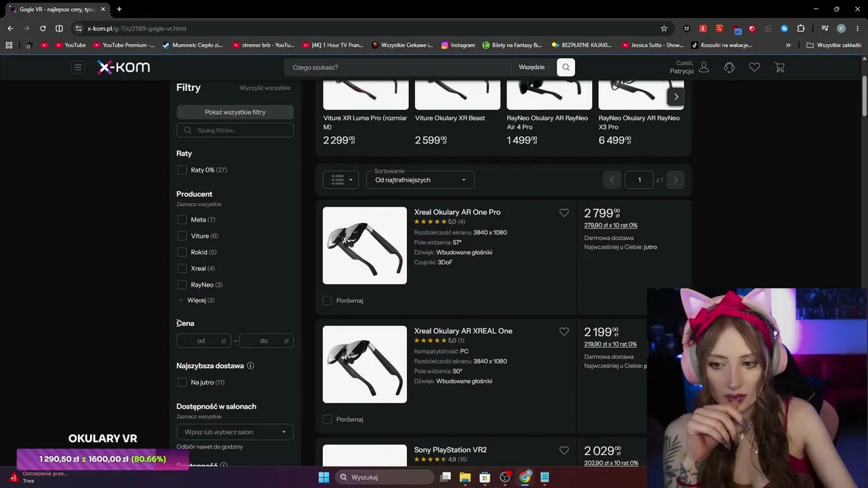Click the search magnifier button
This screenshot has height=488, width=868.
point(566,67)
